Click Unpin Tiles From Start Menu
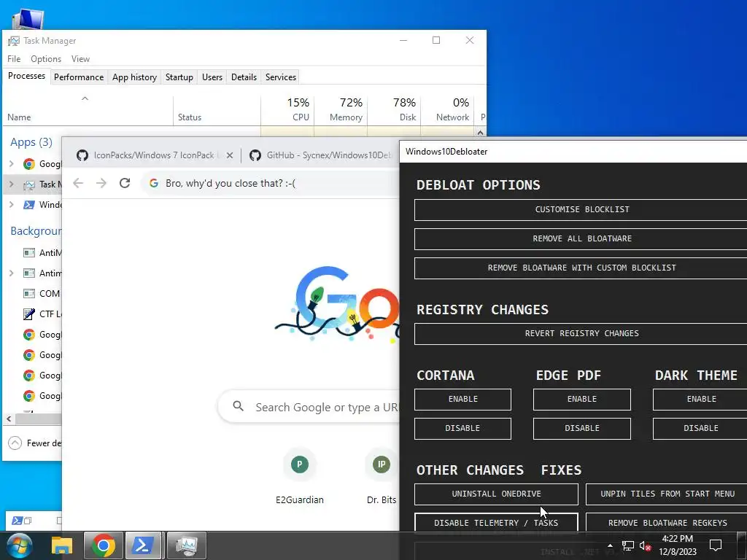Viewport: 747px width, 560px height. click(x=667, y=494)
